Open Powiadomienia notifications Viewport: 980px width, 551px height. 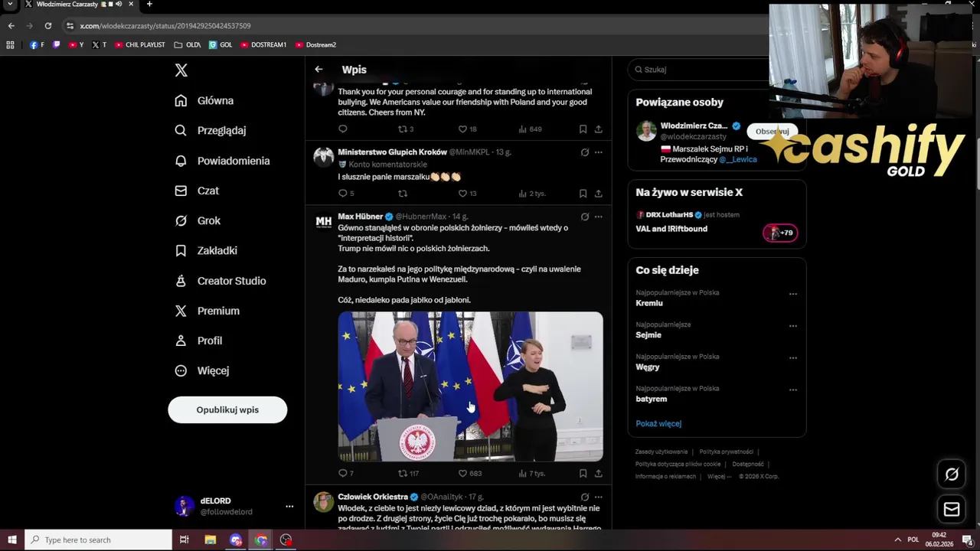pos(222,161)
